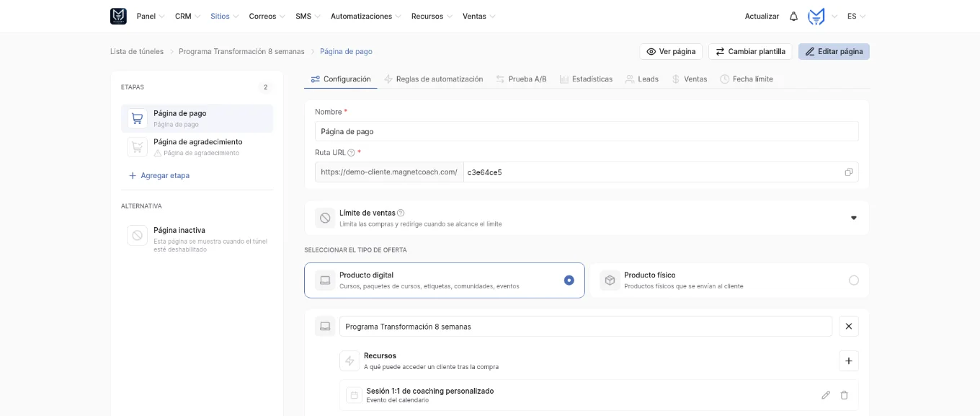Open the Ventas tab in page settings
Image resolution: width=980 pixels, height=416 pixels.
[x=689, y=79]
